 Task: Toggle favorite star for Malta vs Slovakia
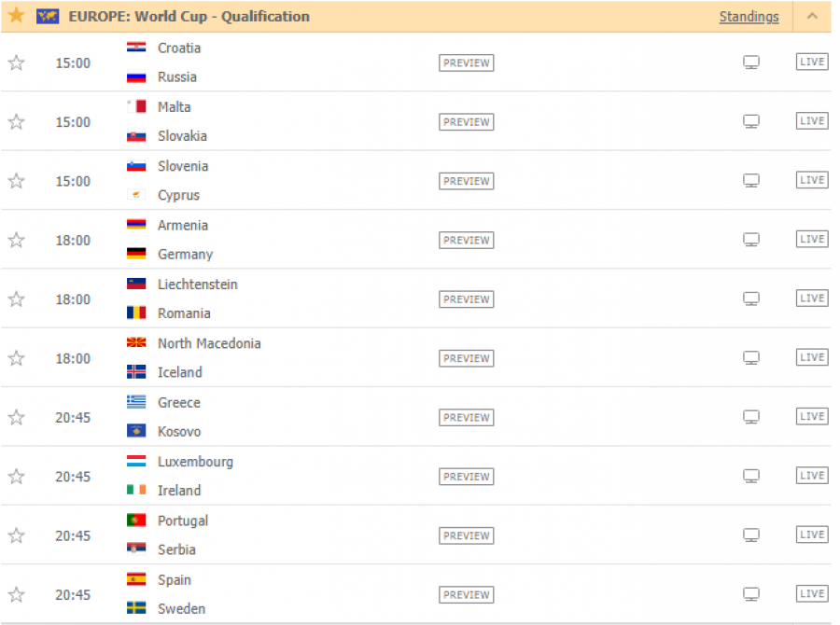(x=17, y=122)
